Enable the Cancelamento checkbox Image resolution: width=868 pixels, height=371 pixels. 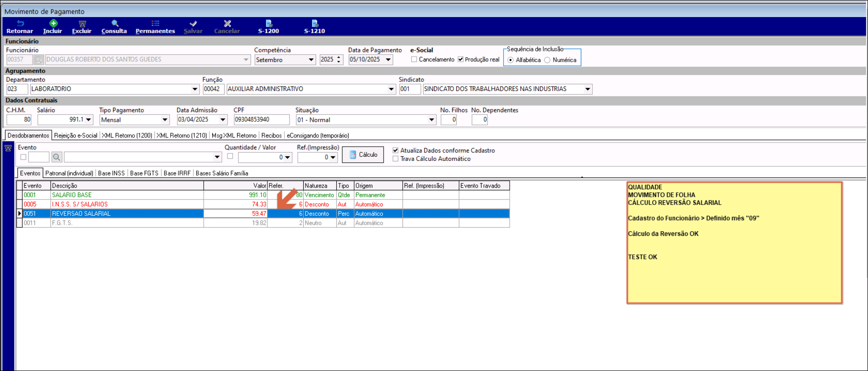[x=414, y=59]
